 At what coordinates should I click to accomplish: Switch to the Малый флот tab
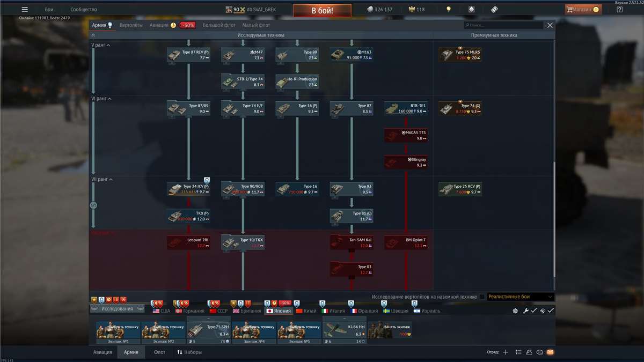(256, 25)
